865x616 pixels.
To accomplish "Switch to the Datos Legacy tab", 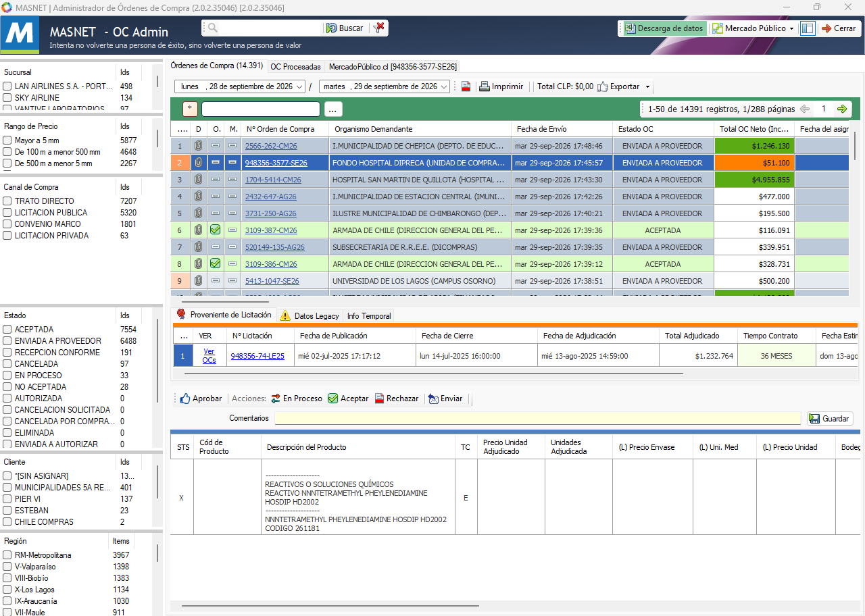I will pos(310,315).
